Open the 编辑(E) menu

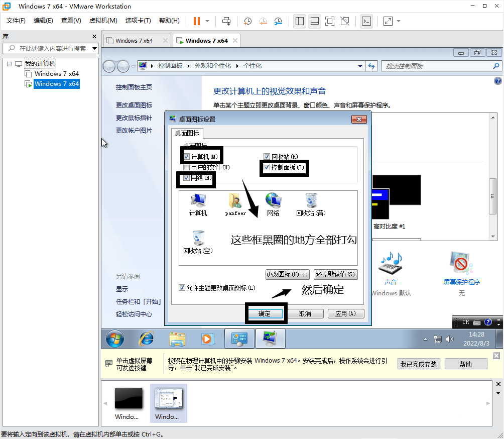tap(43, 21)
